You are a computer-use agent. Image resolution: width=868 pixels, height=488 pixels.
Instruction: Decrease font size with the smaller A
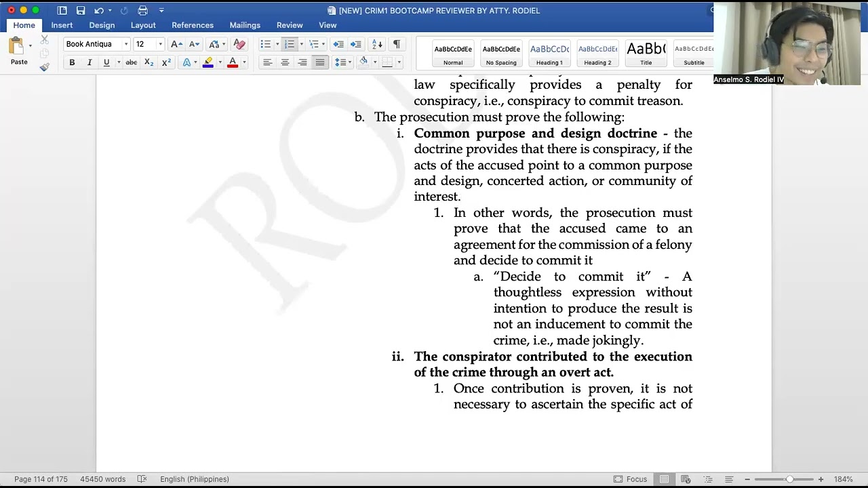pyautogui.click(x=194, y=44)
